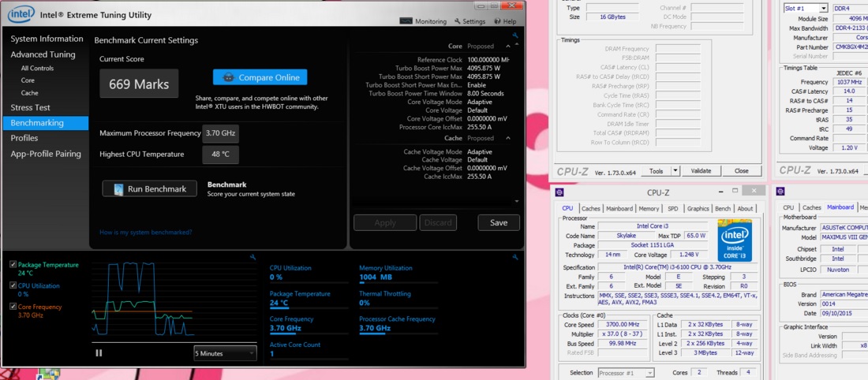Switch to Caches tab in CPU-Z CPU window
Image resolution: width=868 pixels, height=380 pixels.
[x=591, y=209]
